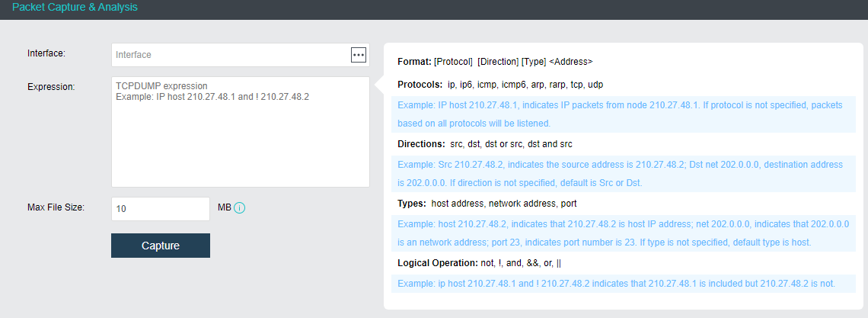Click inside the TCPDUMP Expression text area

(240, 137)
